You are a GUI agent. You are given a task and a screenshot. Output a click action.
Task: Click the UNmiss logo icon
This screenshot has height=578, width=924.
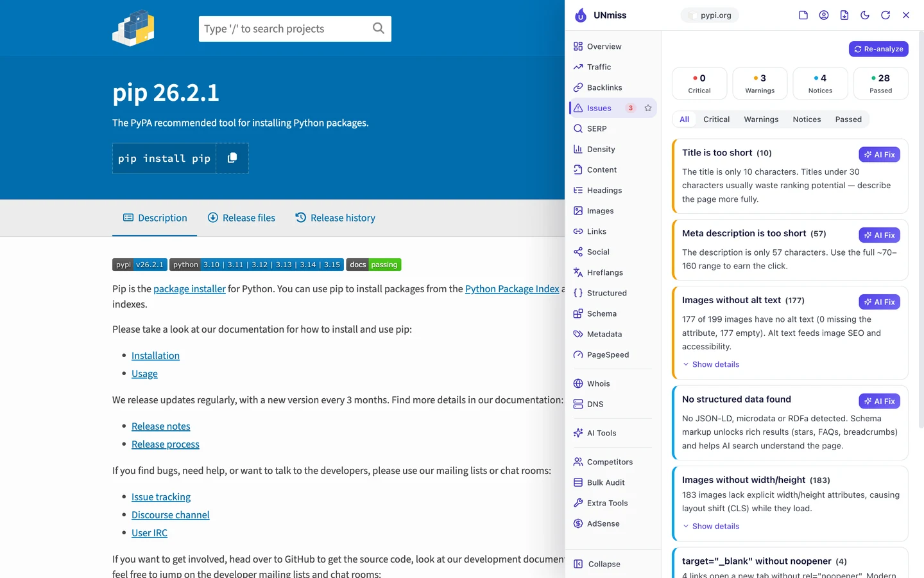[x=581, y=15]
